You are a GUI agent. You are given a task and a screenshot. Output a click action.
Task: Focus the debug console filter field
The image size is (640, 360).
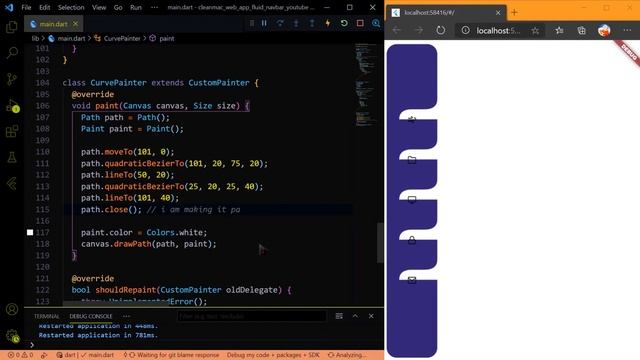click(252, 316)
